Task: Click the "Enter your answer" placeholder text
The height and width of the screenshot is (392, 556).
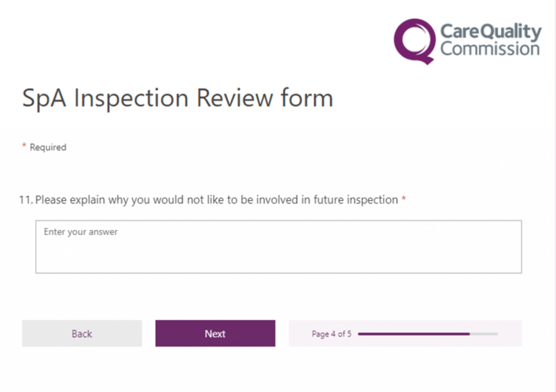Action: click(81, 232)
